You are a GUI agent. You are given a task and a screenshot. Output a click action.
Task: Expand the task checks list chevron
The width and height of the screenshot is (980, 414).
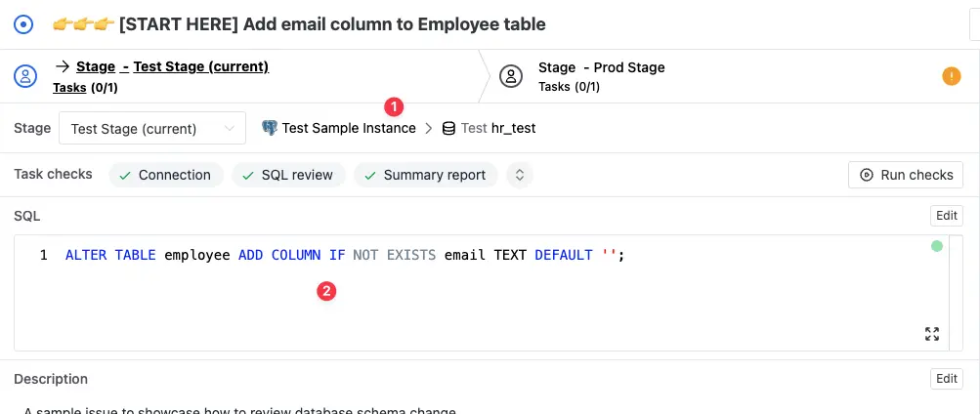(x=520, y=175)
